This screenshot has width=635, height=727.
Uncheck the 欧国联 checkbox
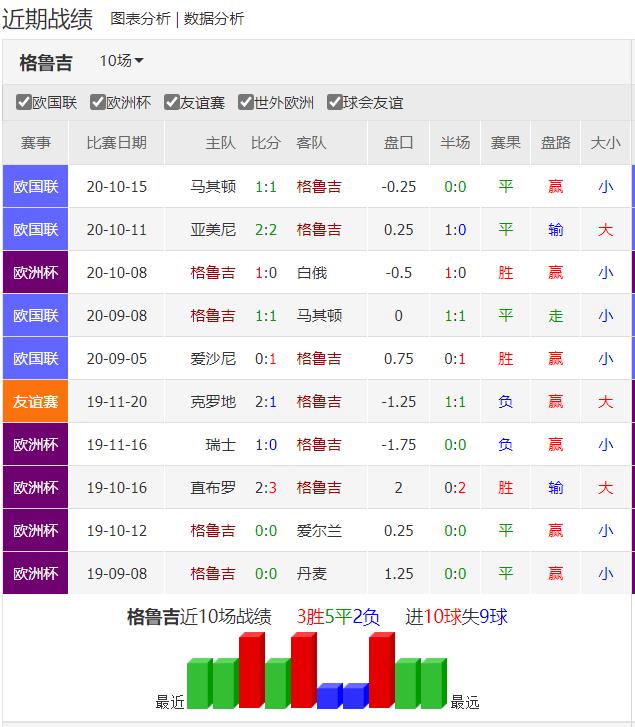click(x=24, y=102)
